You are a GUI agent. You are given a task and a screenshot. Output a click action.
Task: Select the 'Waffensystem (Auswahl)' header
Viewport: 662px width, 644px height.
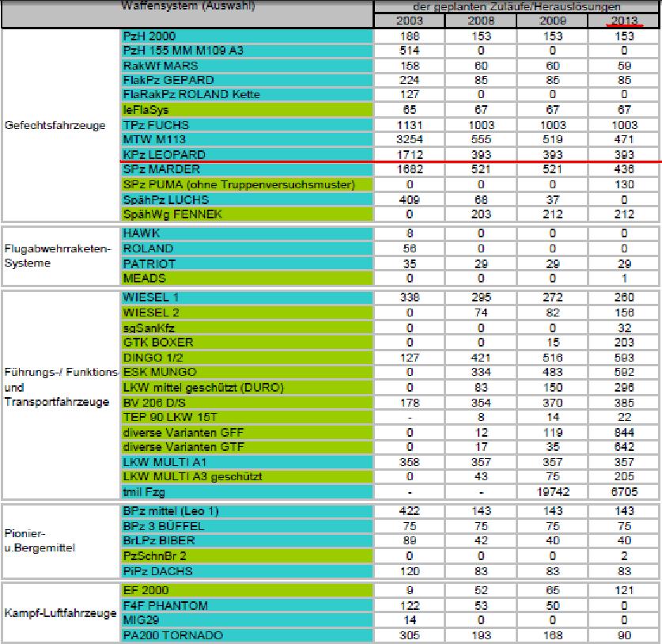point(188,6)
